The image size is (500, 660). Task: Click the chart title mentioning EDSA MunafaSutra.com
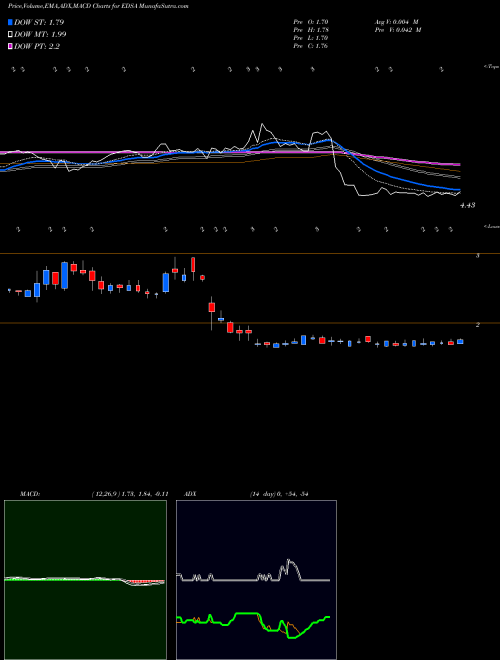98,6
